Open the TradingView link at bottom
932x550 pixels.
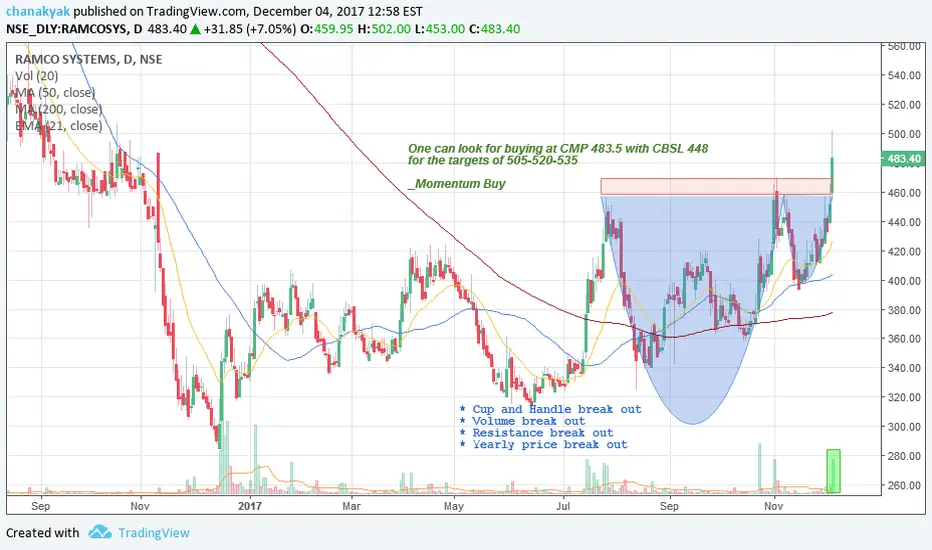(x=153, y=533)
